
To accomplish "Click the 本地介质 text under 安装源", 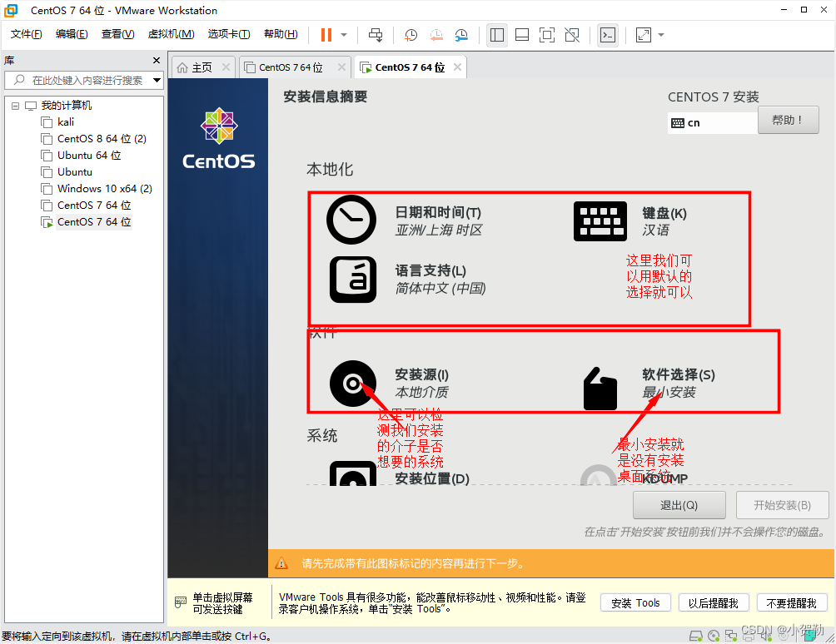I will click(421, 393).
